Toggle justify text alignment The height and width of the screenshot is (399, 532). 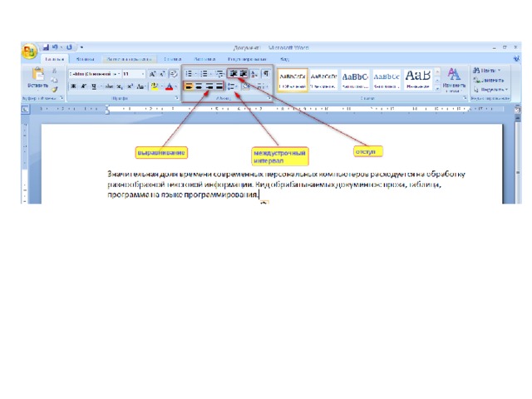219,86
